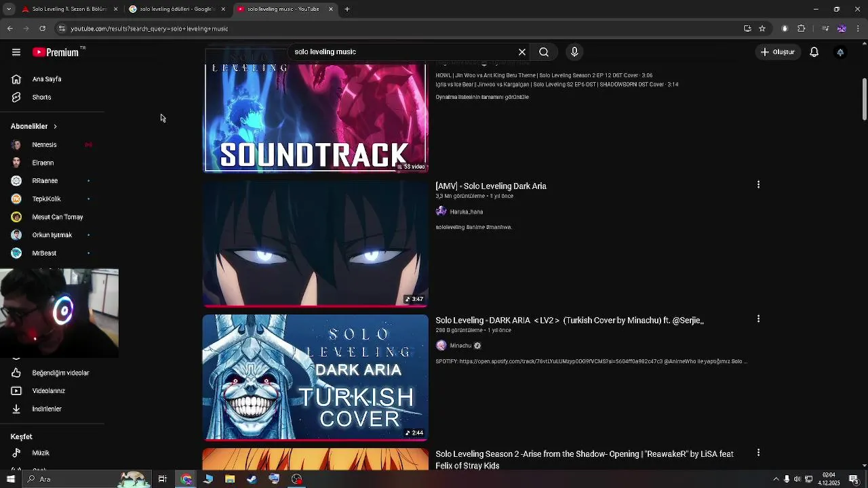Open the browser extensions puzzle icon
Image resolution: width=868 pixels, height=488 pixels.
[x=801, y=28]
